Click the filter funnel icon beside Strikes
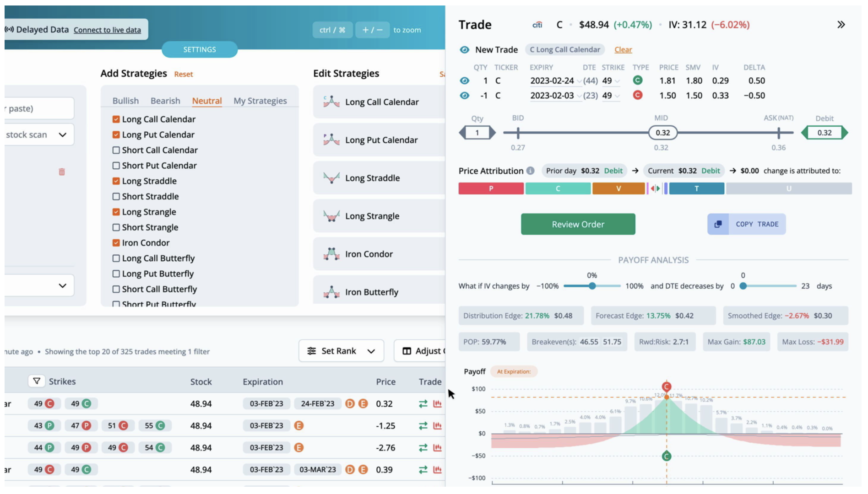Screen dimensions: 868x494 [x=37, y=381]
